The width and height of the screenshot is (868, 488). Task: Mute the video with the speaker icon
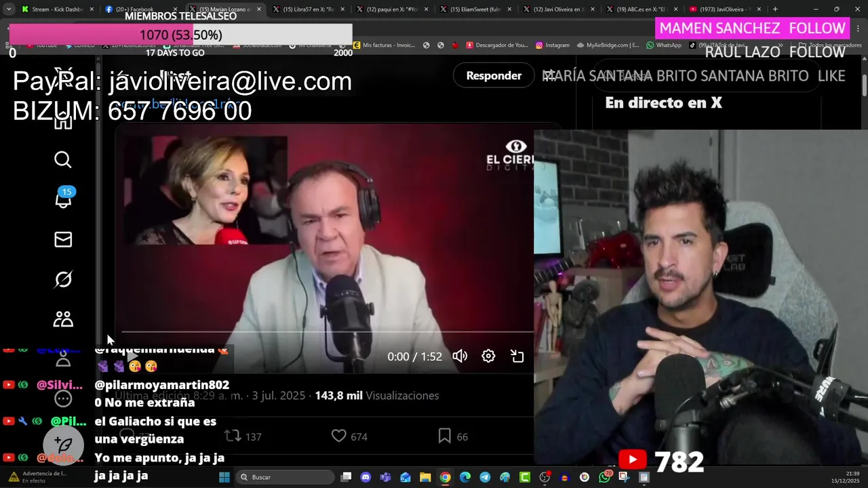pyautogui.click(x=460, y=356)
